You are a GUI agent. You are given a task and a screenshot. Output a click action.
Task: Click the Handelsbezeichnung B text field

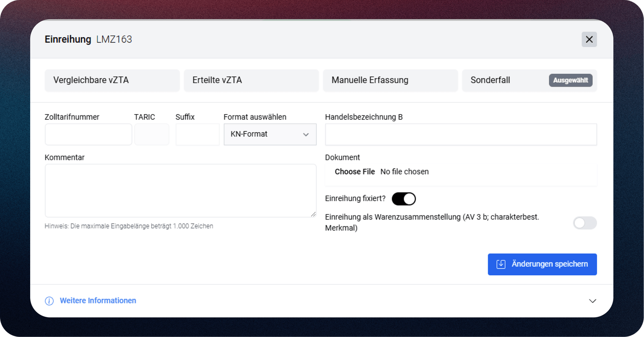pos(460,134)
